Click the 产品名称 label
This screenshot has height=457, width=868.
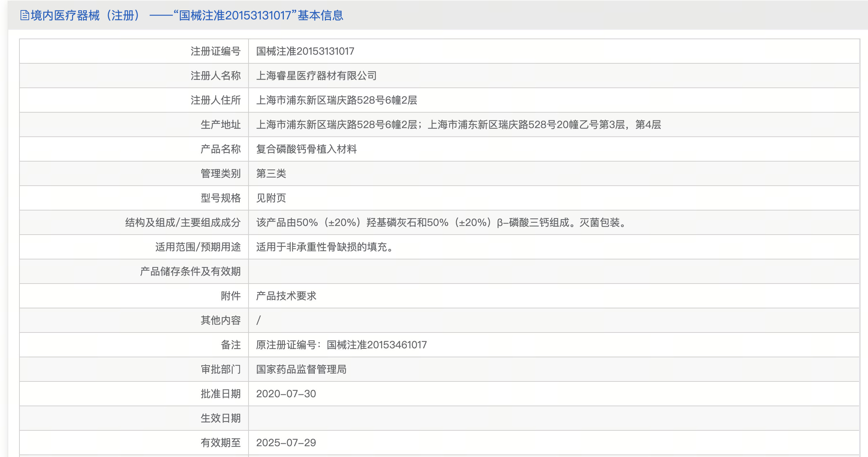[221, 149]
